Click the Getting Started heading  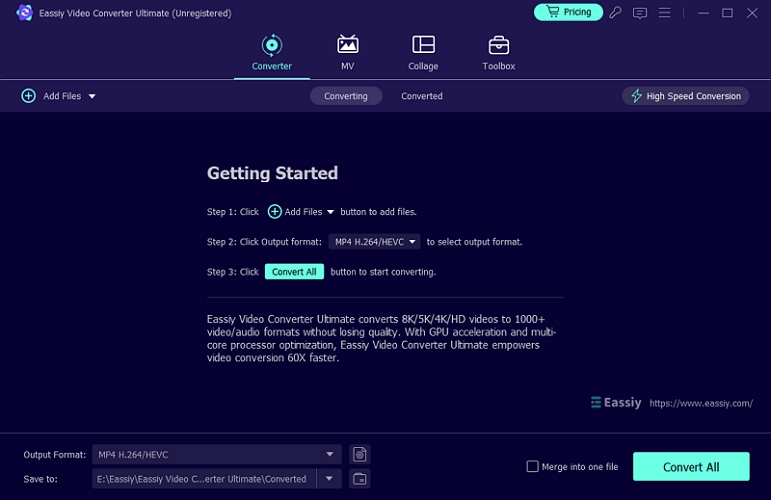point(272,173)
